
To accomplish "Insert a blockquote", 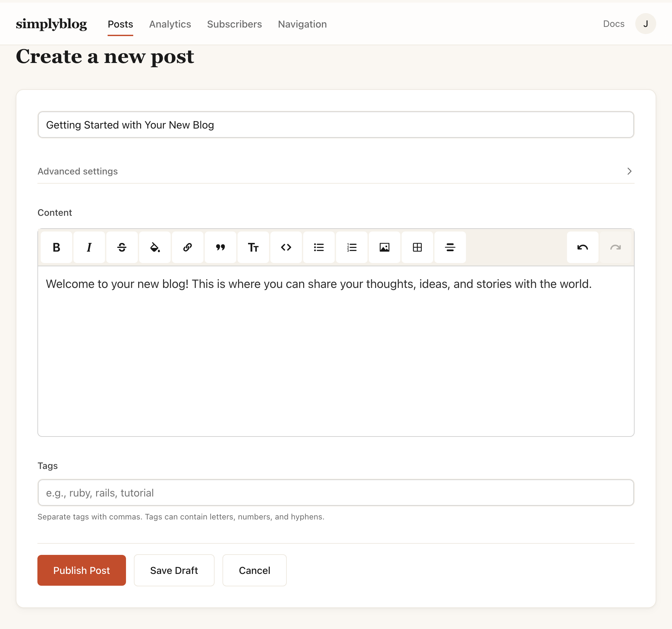I will pos(220,247).
